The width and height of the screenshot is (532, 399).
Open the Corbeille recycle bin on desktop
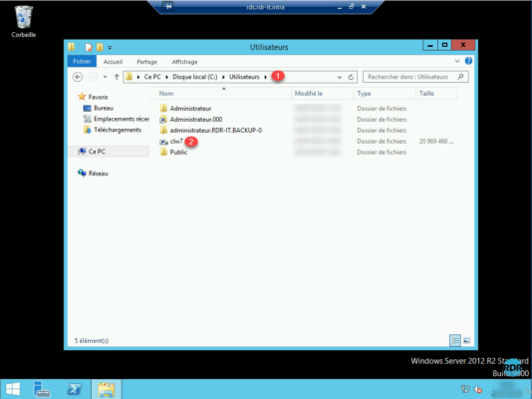23,21
